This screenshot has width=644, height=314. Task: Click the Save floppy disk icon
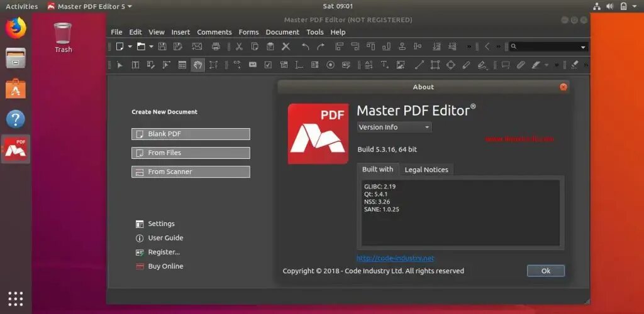(x=162, y=46)
